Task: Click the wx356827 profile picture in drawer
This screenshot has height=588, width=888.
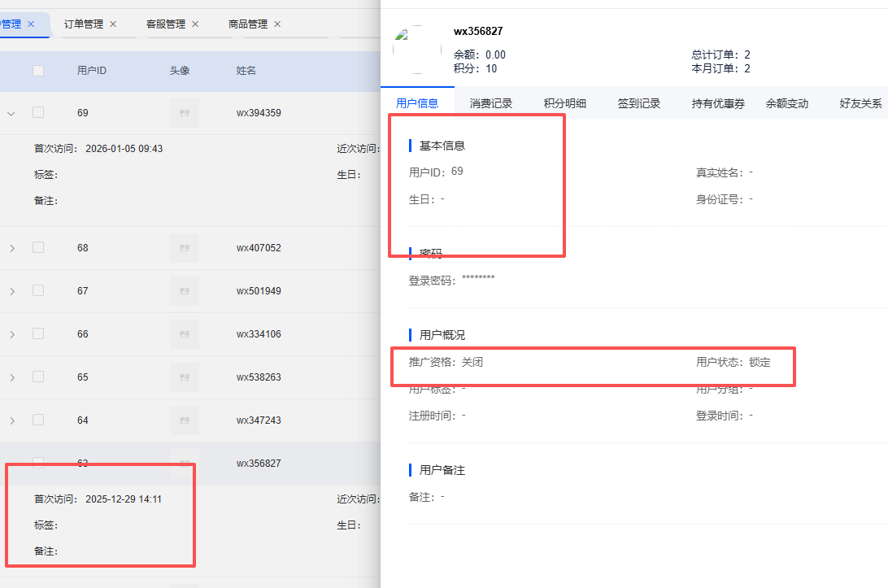Action: click(418, 50)
